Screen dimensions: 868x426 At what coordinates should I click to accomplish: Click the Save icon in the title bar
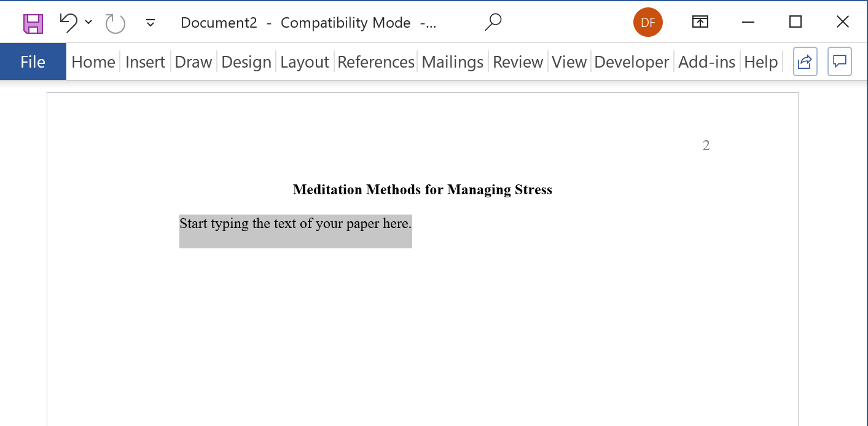pyautogui.click(x=33, y=23)
